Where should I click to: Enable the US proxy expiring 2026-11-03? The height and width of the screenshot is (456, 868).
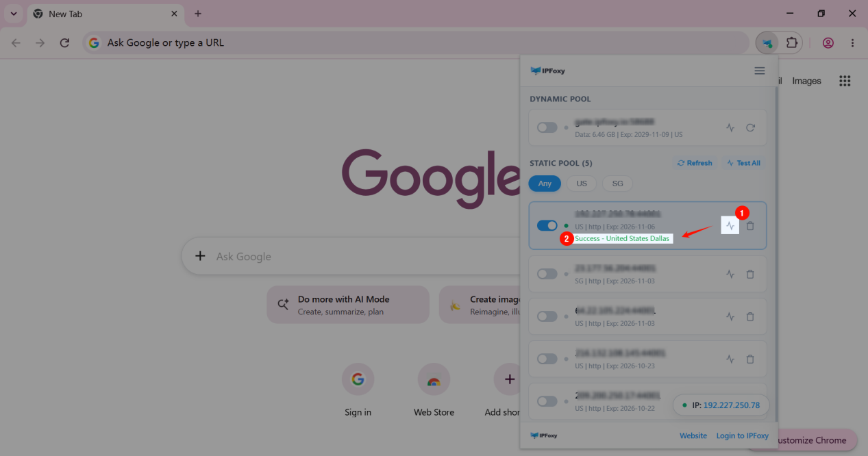(x=547, y=316)
